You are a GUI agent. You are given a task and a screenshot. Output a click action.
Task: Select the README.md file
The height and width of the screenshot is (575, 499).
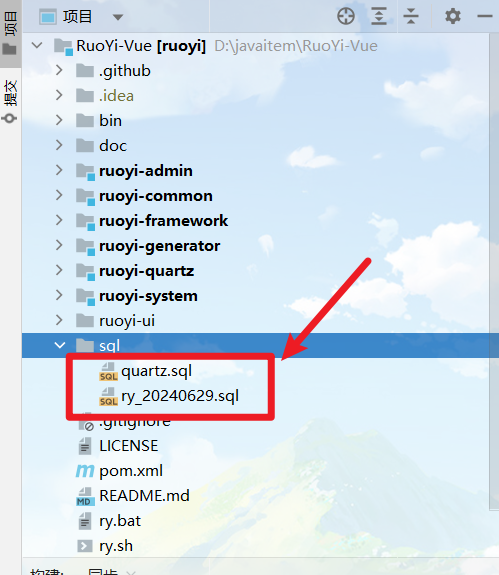(x=144, y=496)
